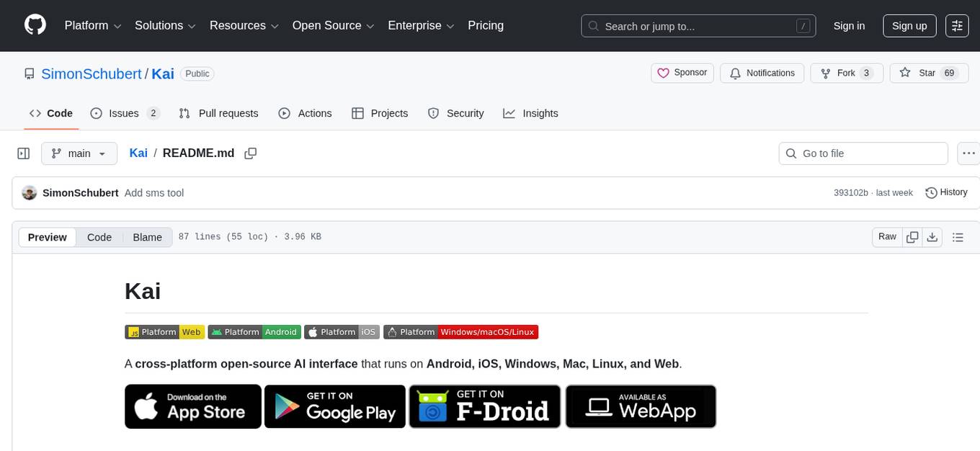Expand the main branch dropdown
The height and width of the screenshot is (451, 980).
[79, 153]
